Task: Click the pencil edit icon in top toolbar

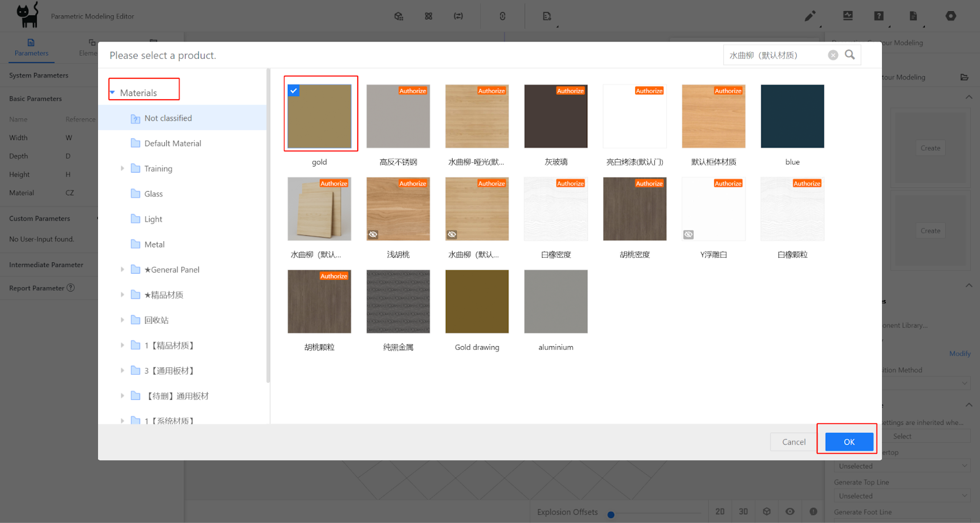Action: coord(810,17)
